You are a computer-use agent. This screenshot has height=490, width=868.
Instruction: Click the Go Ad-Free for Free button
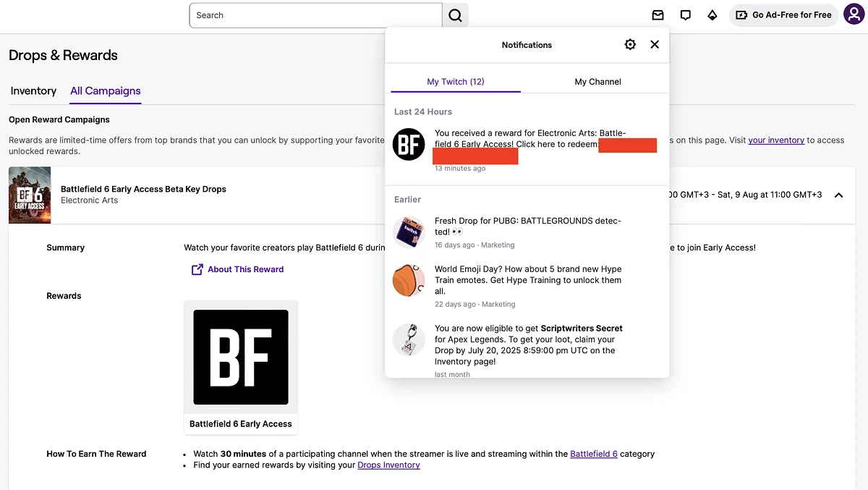click(783, 15)
